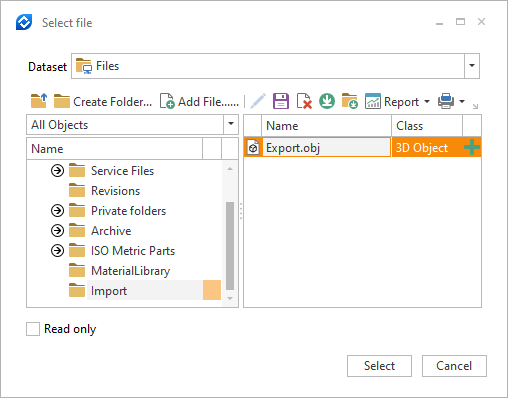Click Add File... in toolbar
The width and height of the screenshot is (508, 398).
(199, 101)
